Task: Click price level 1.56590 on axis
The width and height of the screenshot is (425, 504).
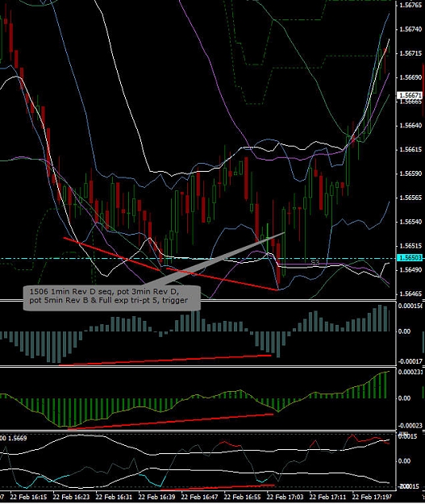Action: coord(410,174)
